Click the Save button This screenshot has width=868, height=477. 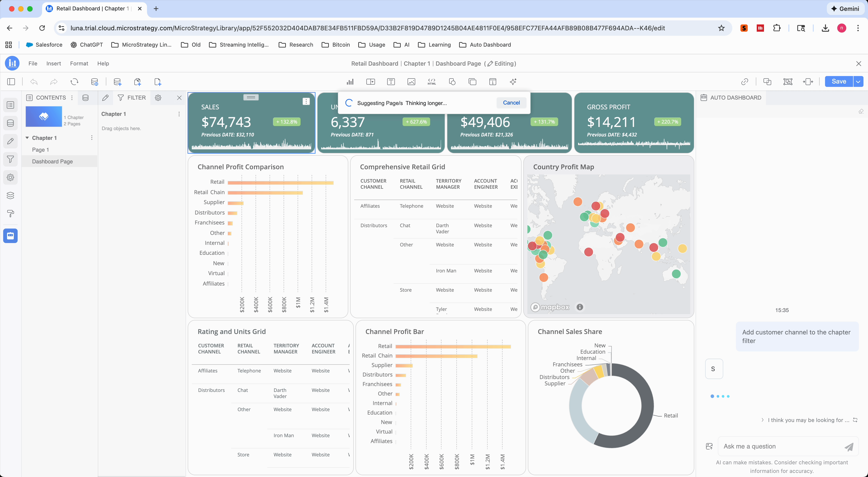pyautogui.click(x=838, y=81)
